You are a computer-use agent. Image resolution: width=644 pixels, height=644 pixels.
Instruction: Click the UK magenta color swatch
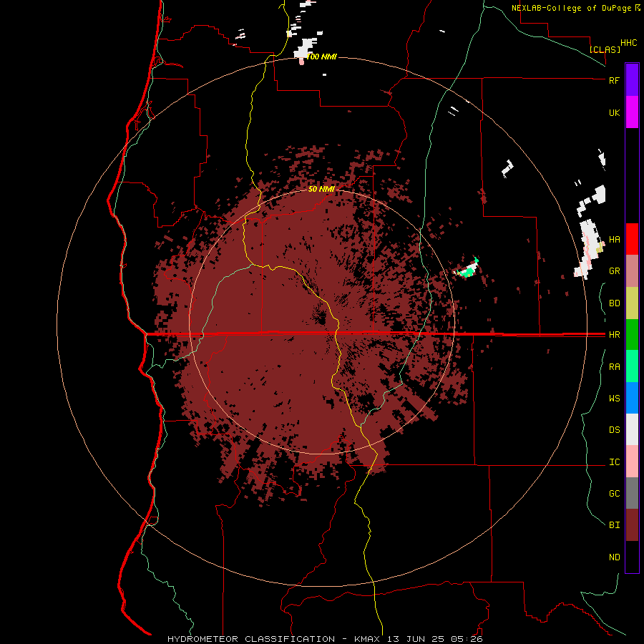click(632, 112)
